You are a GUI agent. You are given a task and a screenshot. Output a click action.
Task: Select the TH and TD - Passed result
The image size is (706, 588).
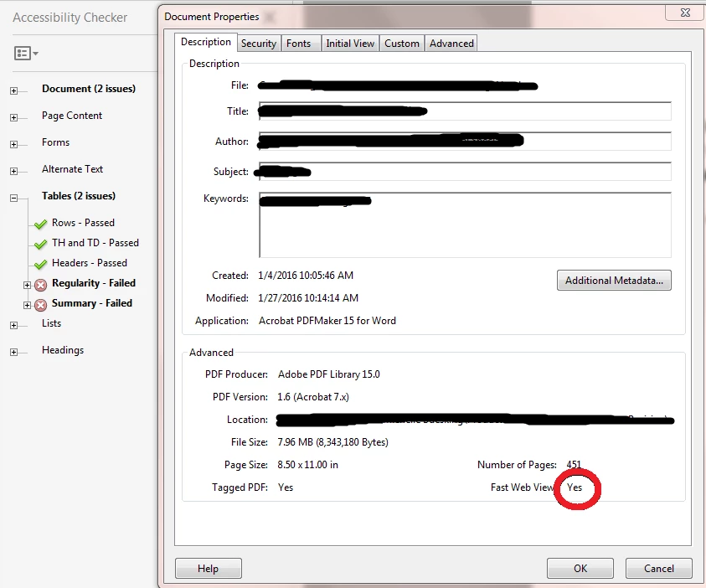[95, 243]
